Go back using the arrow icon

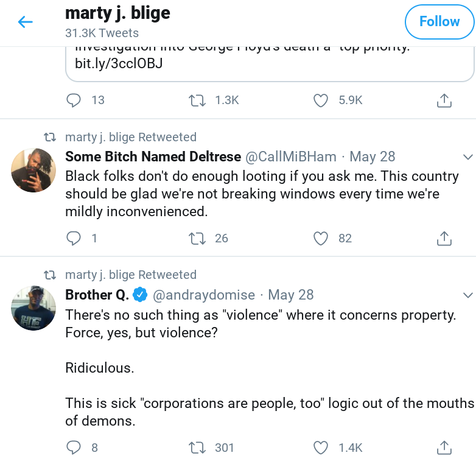[x=25, y=23]
